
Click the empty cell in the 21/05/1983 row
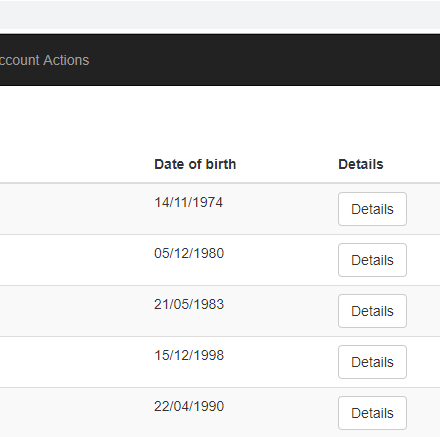pos(73,311)
